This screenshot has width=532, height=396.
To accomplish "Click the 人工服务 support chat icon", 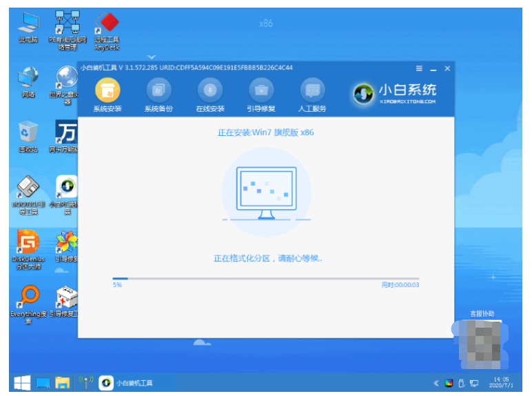I will [312, 95].
